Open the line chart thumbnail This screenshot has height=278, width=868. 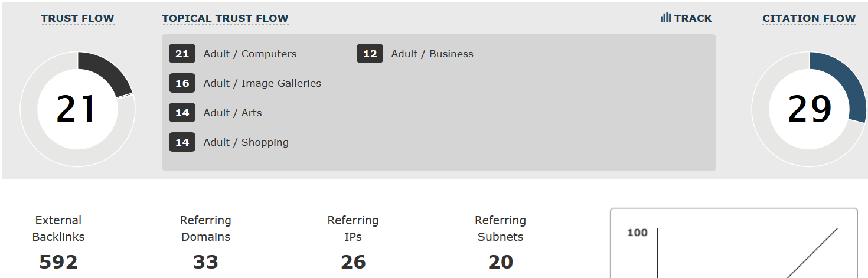click(733, 243)
